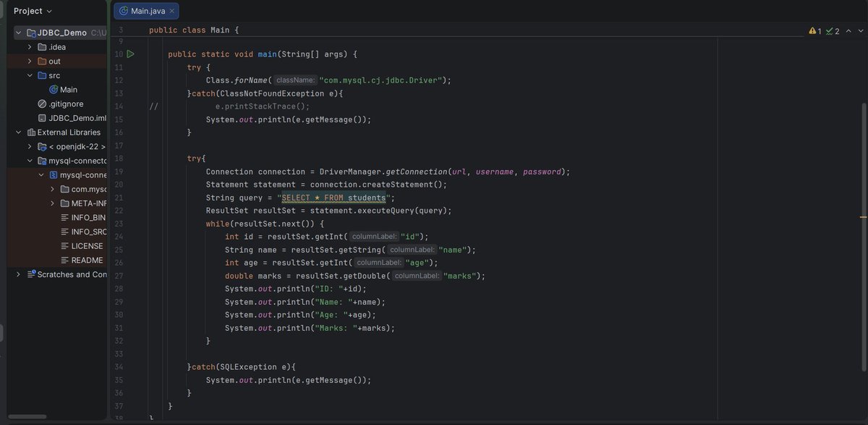
Task: Click the openjdk-22 SDK folder icon
Action: pyautogui.click(x=42, y=147)
